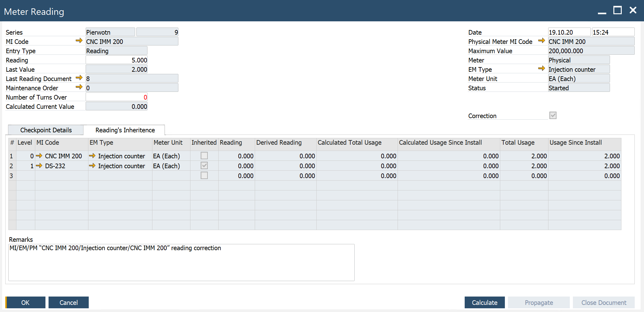The height and width of the screenshot is (312, 644).
Task: Open Injection counter link arrow in row 2
Action: pyautogui.click(x=92, y=166)
